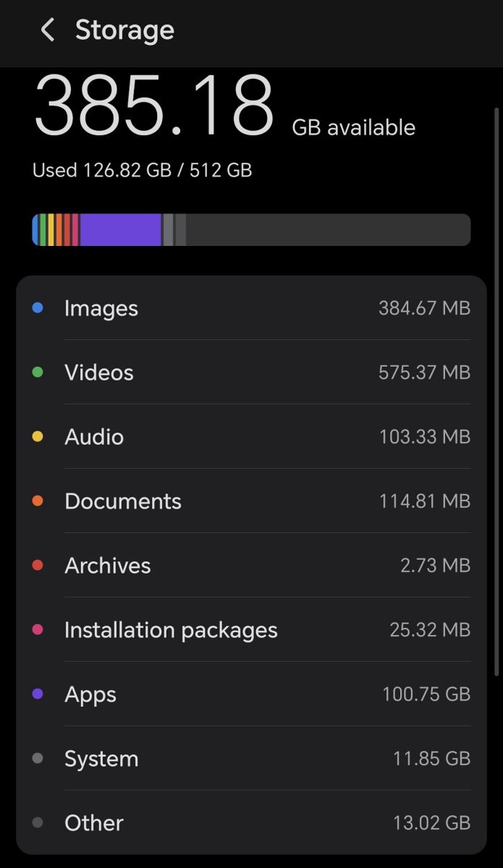The image size is (503, 868).
Task: Open the Apps storage details
Action: point(251,694)
